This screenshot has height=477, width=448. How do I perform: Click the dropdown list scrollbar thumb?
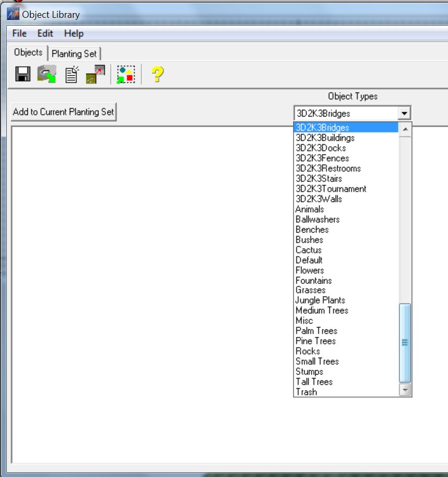pos(405,343)
